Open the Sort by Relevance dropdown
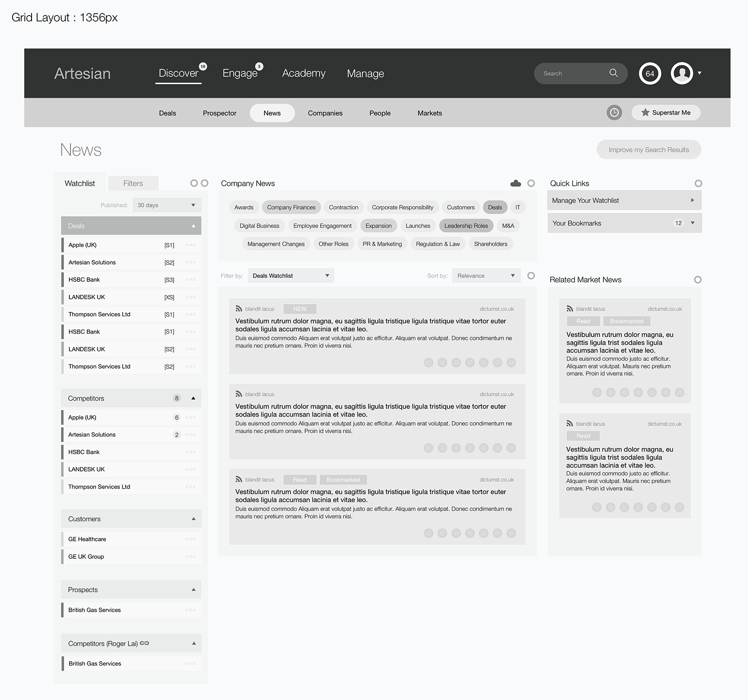This screenshot has height=700, width=748. click(x=486, y=276)
